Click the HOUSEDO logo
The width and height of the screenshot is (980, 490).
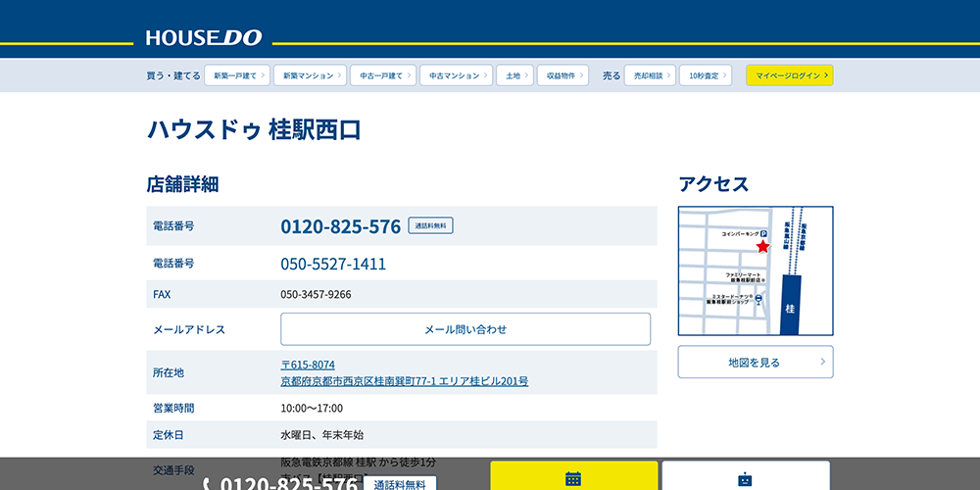click(204, 38)
